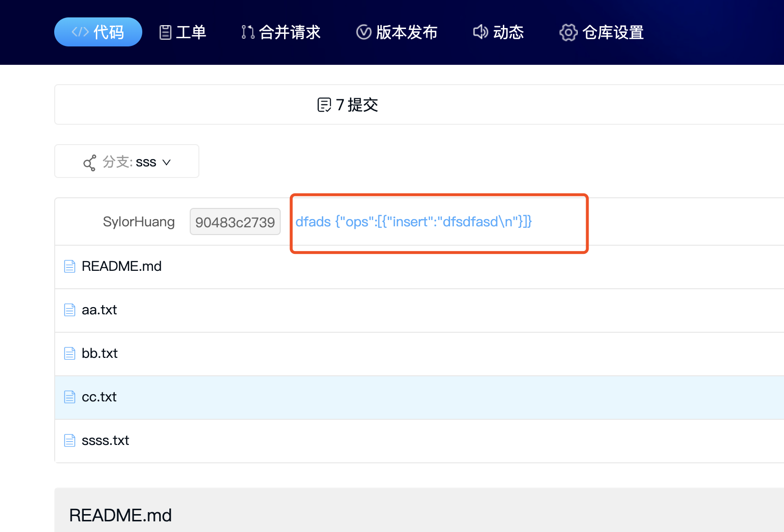Click the speaker icon beside 动态
This screenshot has width=784, height=532.
point(481,32)
